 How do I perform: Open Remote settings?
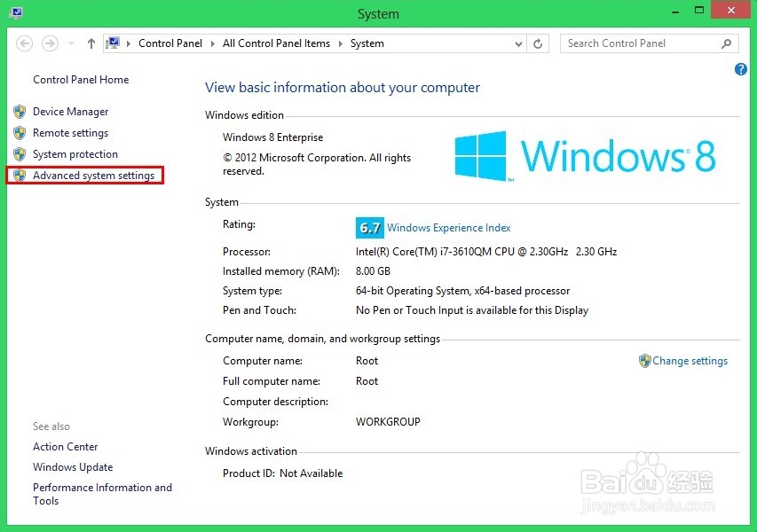(70, 133)
